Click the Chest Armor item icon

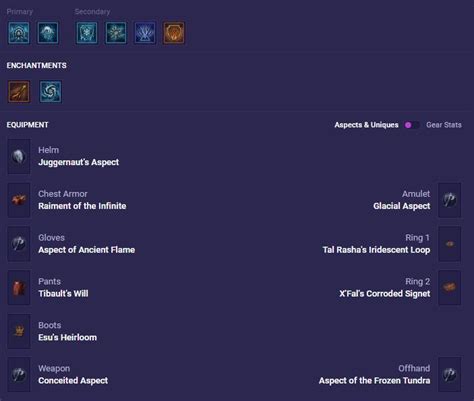pyautogui.click(x=19, y=200)
